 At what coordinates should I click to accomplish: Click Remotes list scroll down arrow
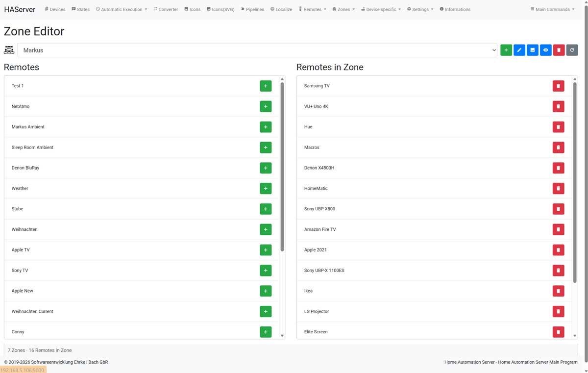point(282,336)
